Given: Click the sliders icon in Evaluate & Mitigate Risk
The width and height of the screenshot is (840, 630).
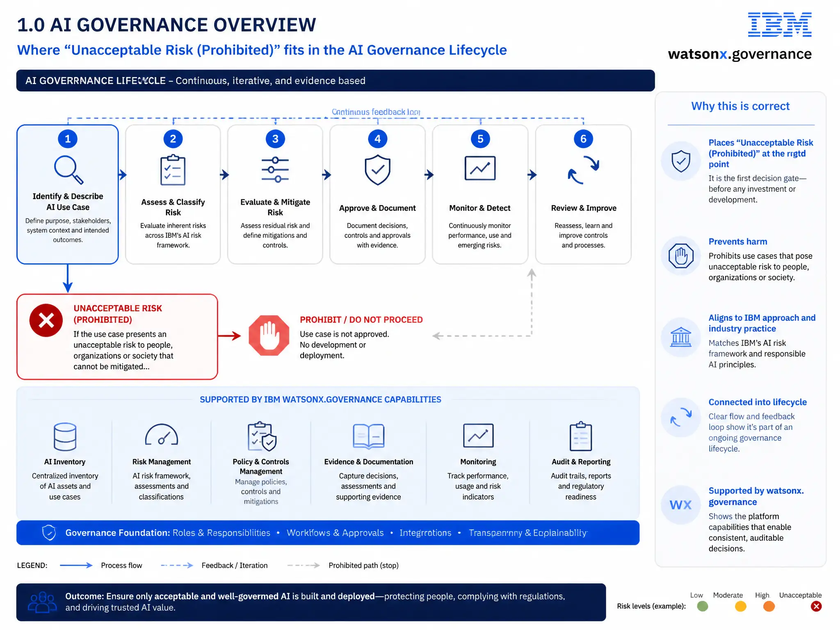Looking at the screenshot, I should tap(275, 169).
